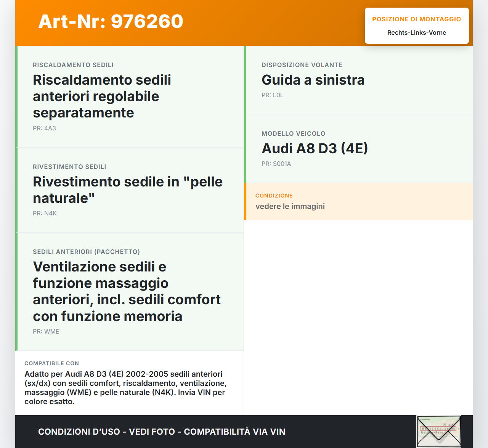Toggle the Disposizione Volante card

click(359, 80)
